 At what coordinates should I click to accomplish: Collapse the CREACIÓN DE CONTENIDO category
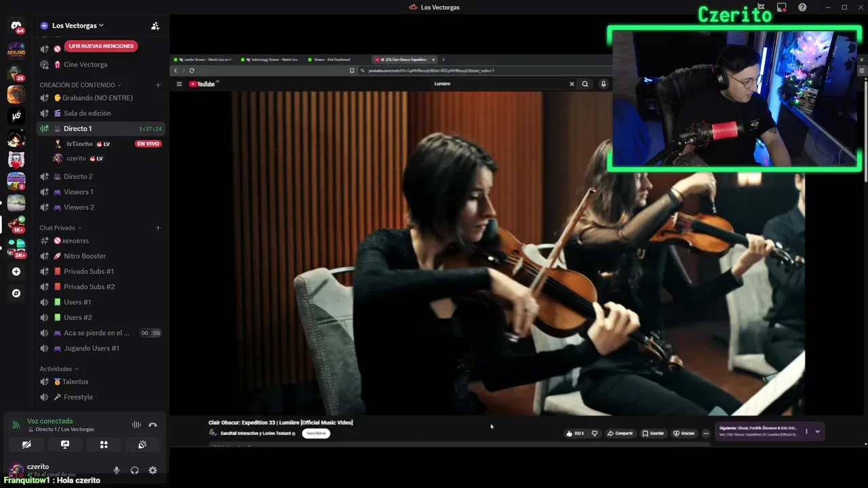(x=80, y=85)
